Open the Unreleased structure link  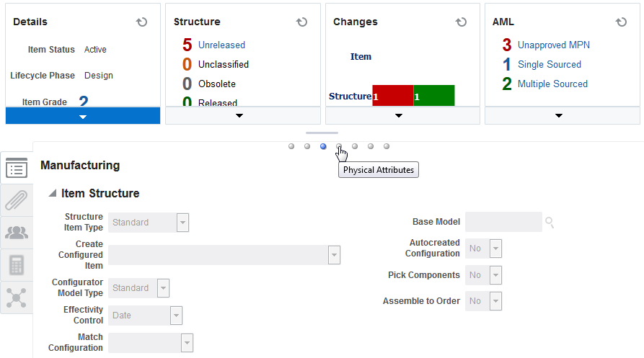[221, 45]
